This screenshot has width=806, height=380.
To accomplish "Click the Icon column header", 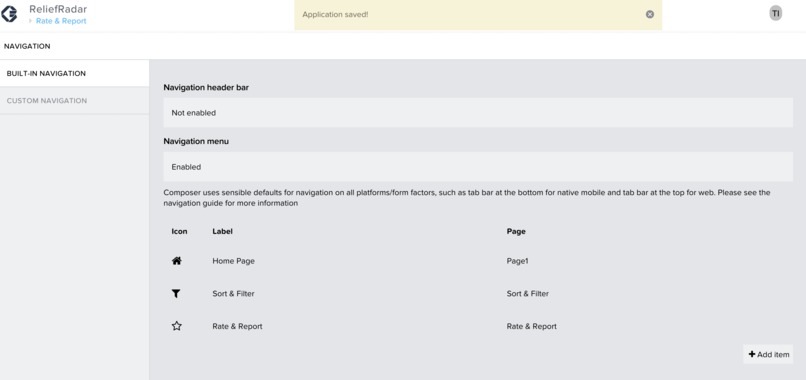I will click(179, 231).
